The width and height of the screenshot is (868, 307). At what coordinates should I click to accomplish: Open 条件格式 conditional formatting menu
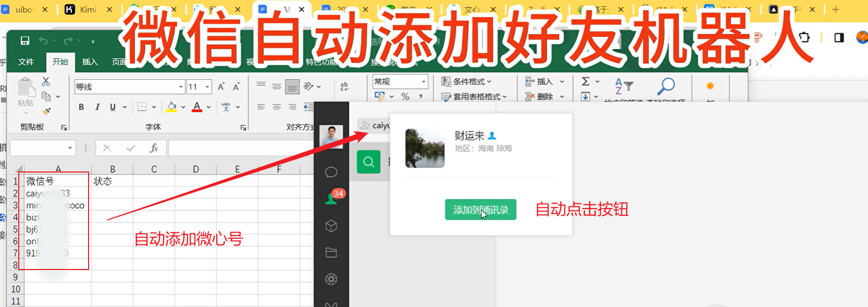466,81
